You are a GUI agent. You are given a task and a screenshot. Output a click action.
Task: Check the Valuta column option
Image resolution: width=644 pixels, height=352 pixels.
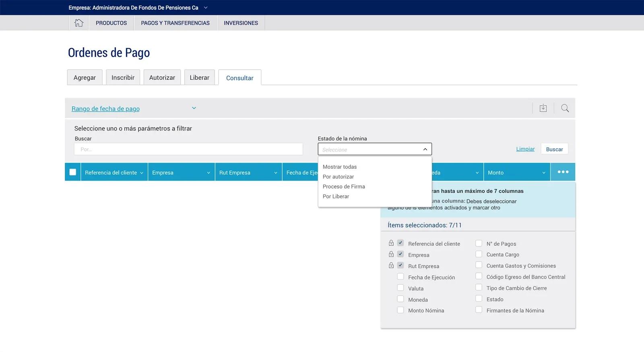pos(400,288)
